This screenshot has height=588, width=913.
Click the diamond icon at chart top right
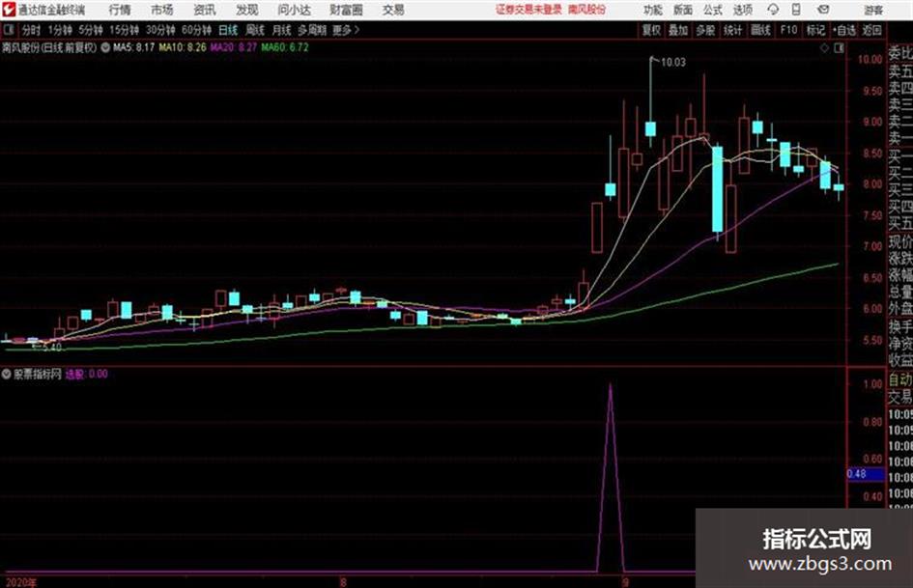824,48
